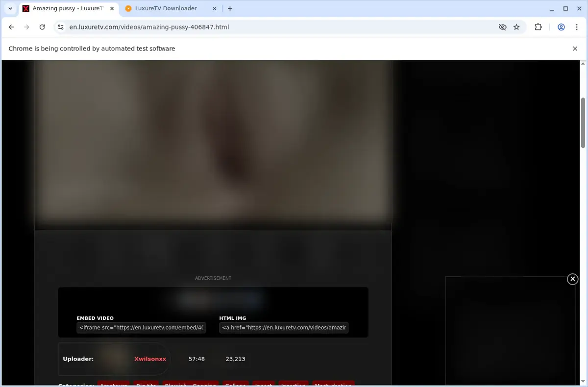The image size is (588, 387).
Task: Close the first browser tab
Action: tap(112, 8)
